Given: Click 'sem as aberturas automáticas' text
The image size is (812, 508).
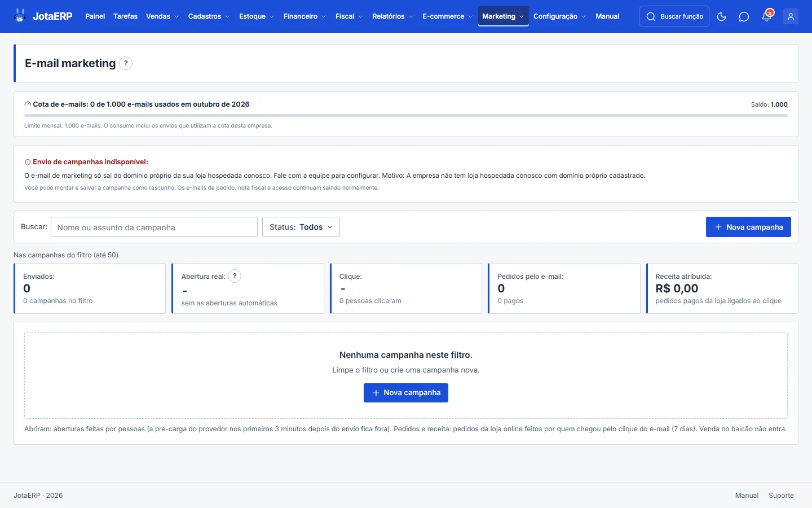Looking at the screenshot, I should [x=229, y=303].
